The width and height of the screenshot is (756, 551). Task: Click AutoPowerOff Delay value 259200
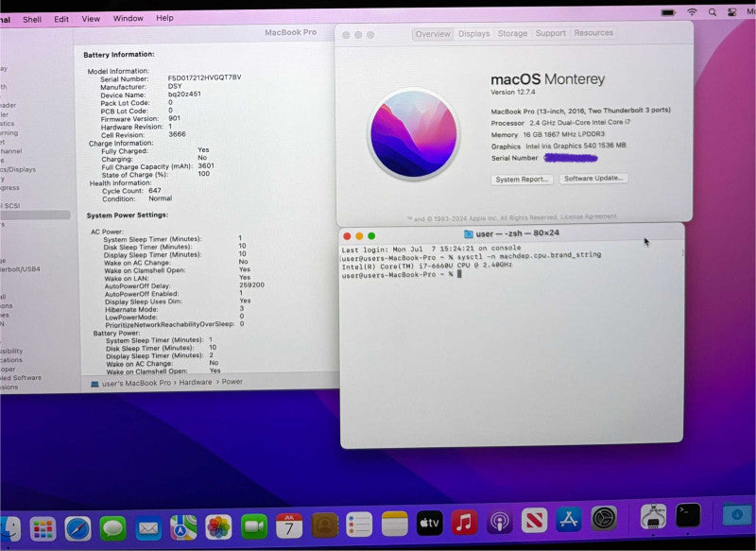(251, 284)
